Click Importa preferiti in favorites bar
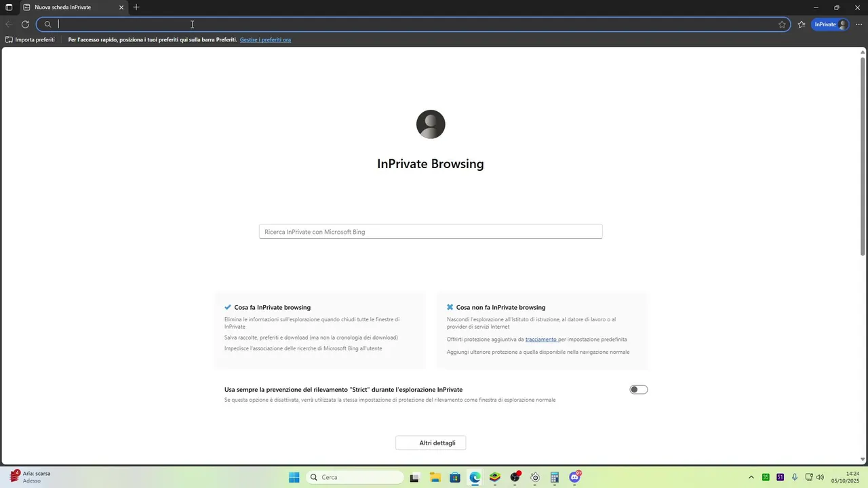The height and width of the screenshot is (488, 868). coord(30,40)
